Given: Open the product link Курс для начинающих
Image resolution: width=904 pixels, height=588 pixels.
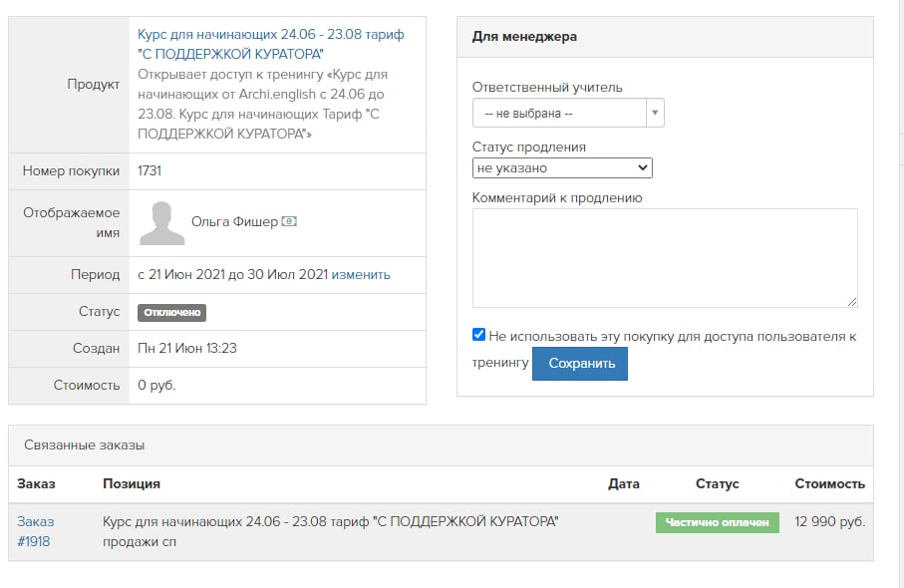Looking at the screenshot, I should point(270,44).
